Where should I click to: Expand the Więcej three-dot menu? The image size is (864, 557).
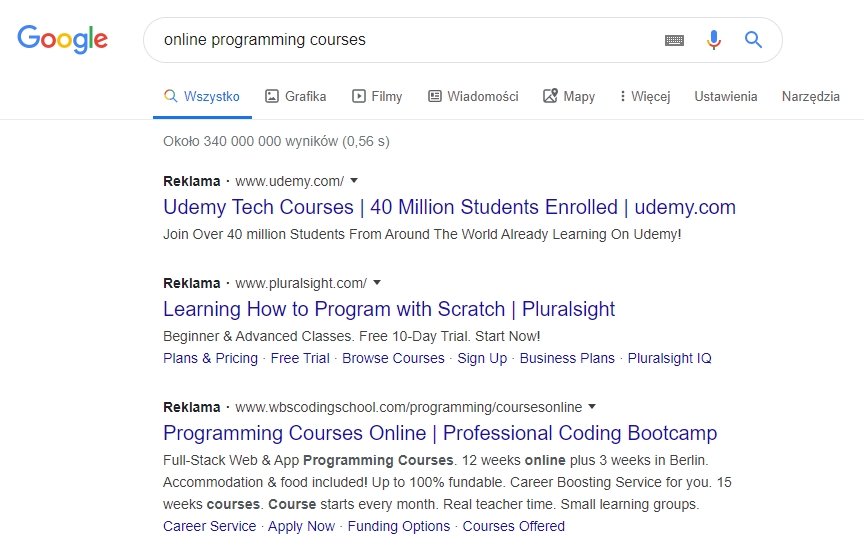point(645,96)
